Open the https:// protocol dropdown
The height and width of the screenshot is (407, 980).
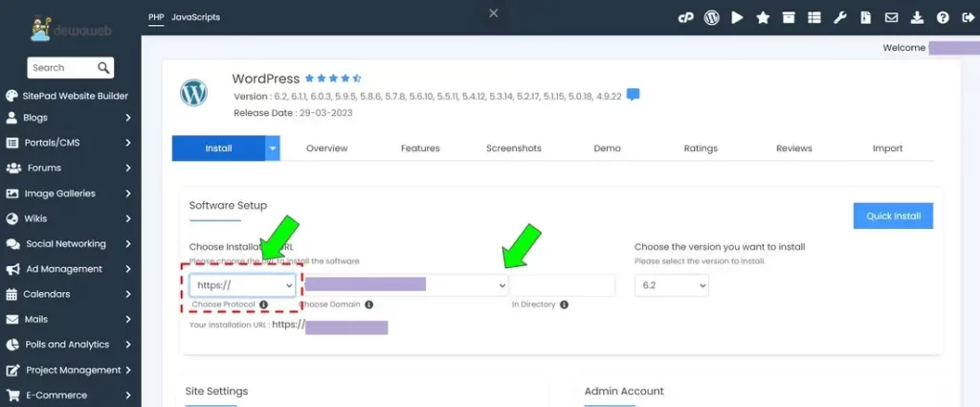click(x=242, y=285)
